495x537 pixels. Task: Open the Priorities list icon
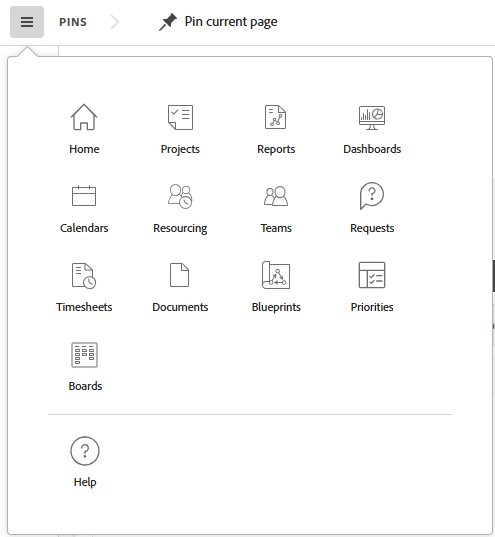(372, 275)
